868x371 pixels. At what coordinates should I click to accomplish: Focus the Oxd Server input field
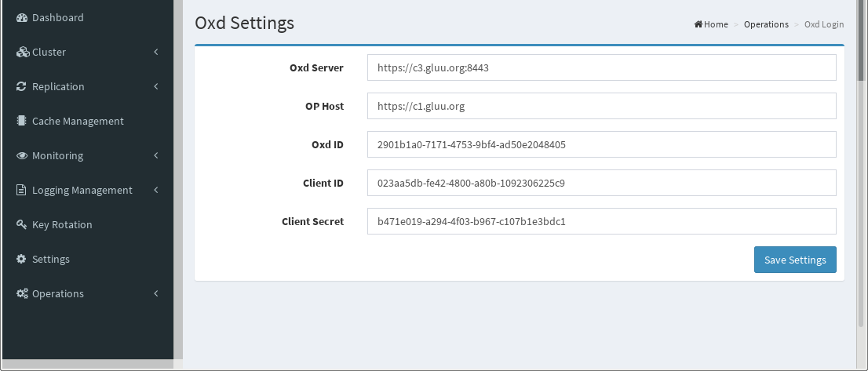602,67
